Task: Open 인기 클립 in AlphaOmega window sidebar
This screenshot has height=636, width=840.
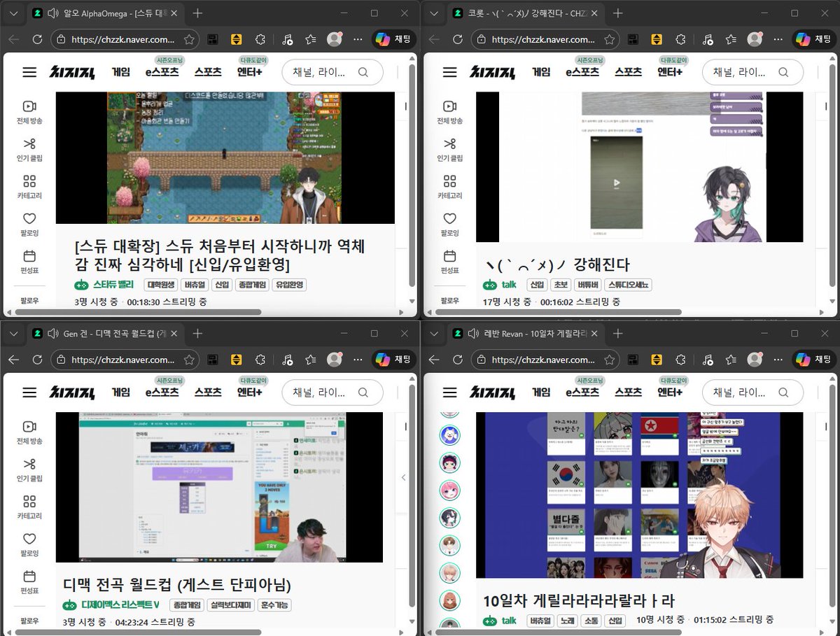Action: point(29,149)
